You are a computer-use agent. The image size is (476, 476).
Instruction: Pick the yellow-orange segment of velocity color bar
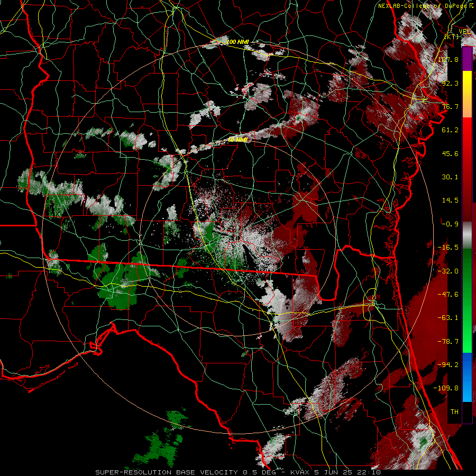pyautogui.click(x=467, y=94)
